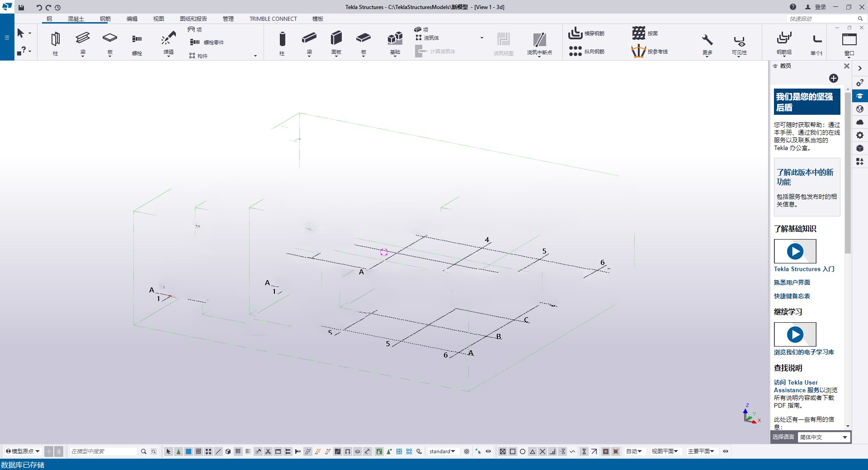The width and height of the screenshot is (868, 470).
Task: Select the single rebar (单个) tool
Action: click(x=816, y=43)
